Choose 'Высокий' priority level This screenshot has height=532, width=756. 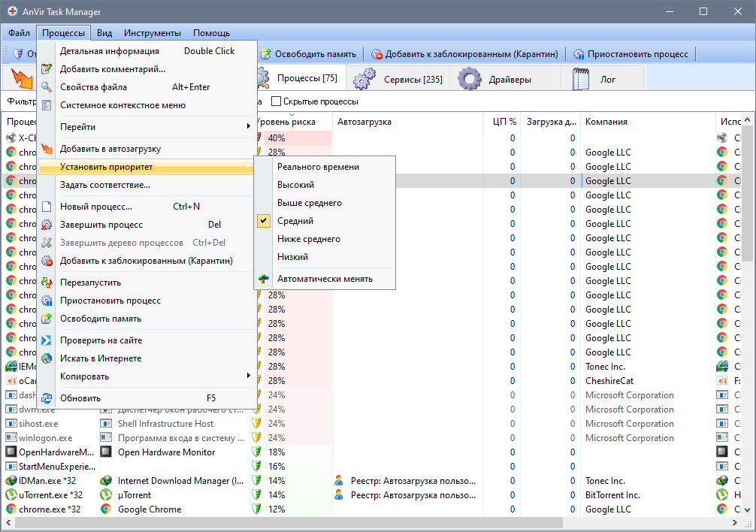pos(295,185)
